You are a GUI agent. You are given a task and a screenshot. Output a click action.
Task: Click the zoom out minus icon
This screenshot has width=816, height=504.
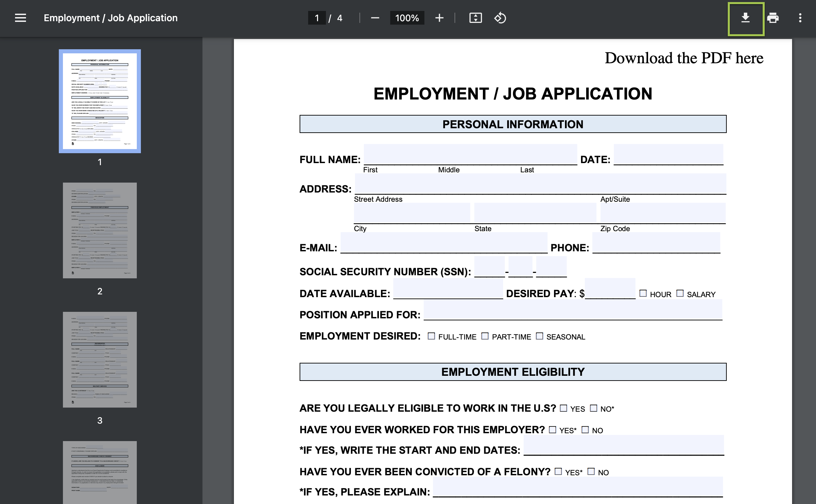click(x=375, y=18)
